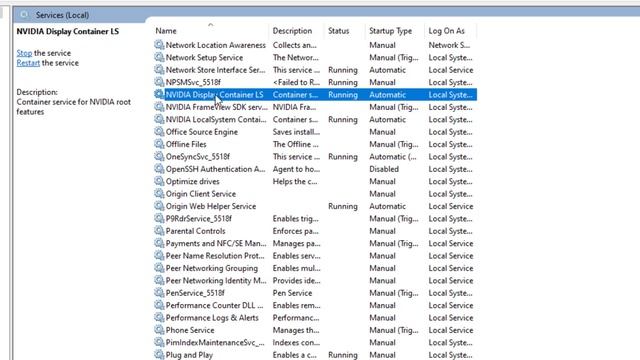
Task: Select the NVIDIA FrameView SDK service name
Action: coord(217,107)
